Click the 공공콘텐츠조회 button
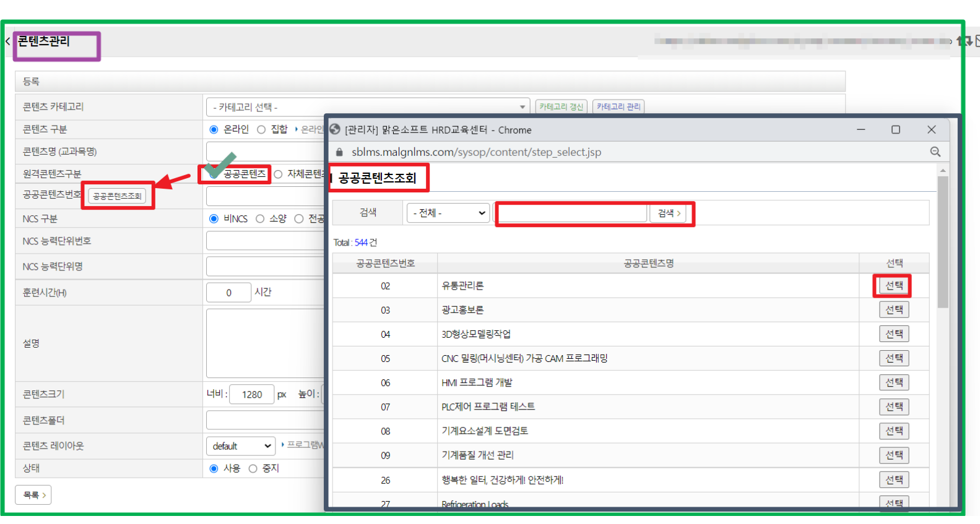The image size is (980, 524). pos(117,196)
